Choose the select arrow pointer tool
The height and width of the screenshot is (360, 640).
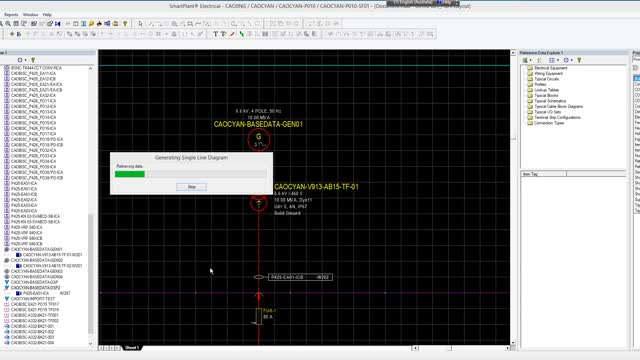pyautogui.click(x=141, y=24)
